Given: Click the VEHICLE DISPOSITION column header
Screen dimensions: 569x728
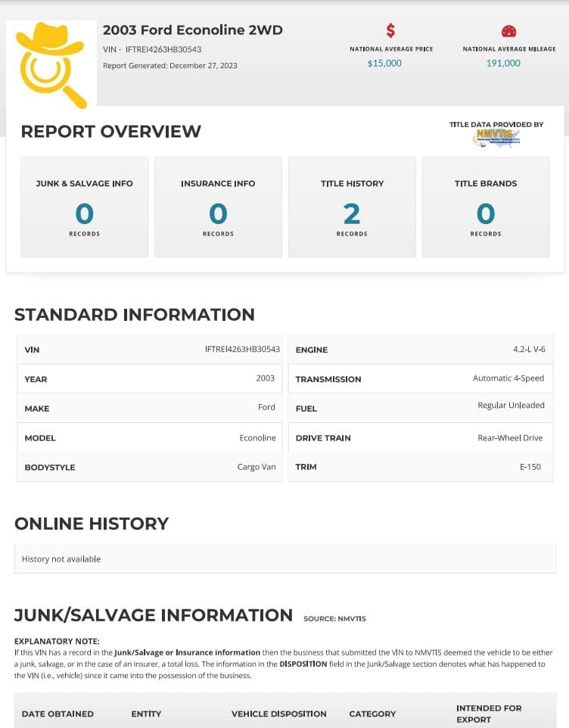Looking at the screenshot, I should [x=279, y=714].
